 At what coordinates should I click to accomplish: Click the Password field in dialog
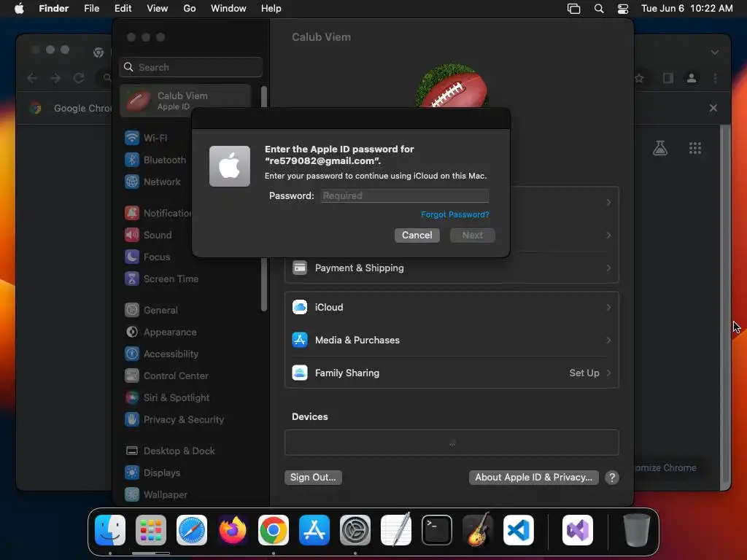[x=405, y=195]
